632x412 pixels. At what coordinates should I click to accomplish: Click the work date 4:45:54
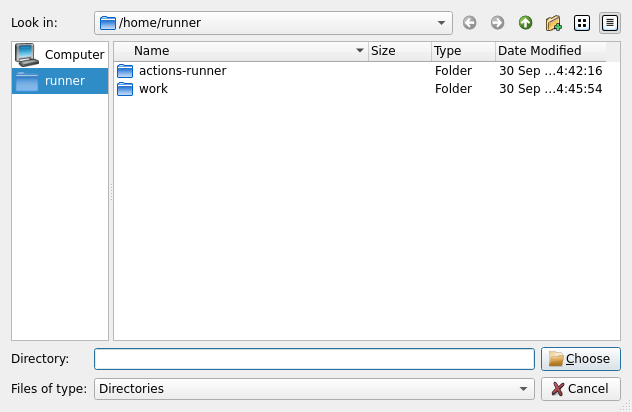(x=551, y=89)
